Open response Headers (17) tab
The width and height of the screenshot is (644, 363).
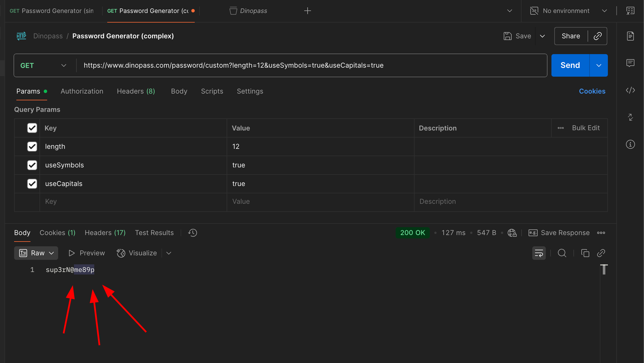105,233
